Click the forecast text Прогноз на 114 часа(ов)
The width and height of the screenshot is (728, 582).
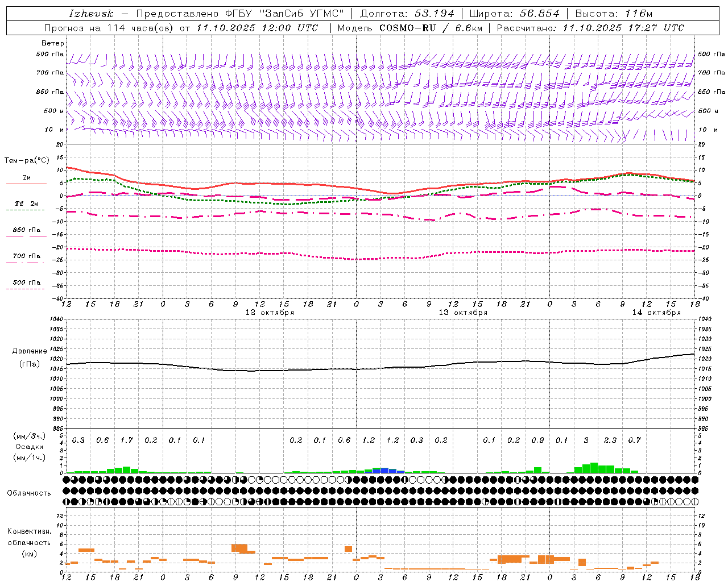click(109, 28)
